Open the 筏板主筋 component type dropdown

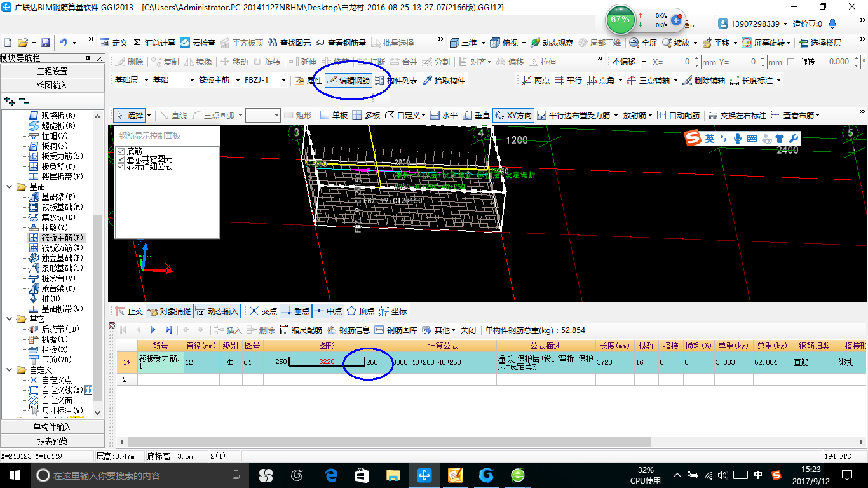click(x=238, y=80)
